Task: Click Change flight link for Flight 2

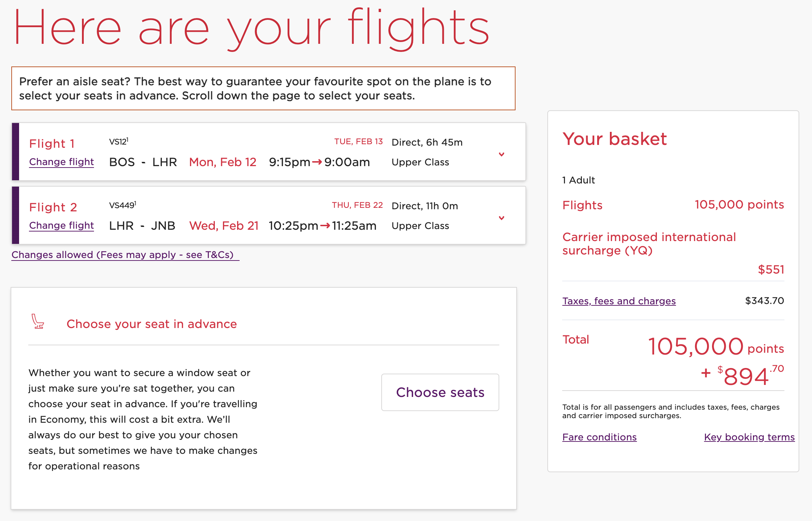Action: tap(61, 226)
